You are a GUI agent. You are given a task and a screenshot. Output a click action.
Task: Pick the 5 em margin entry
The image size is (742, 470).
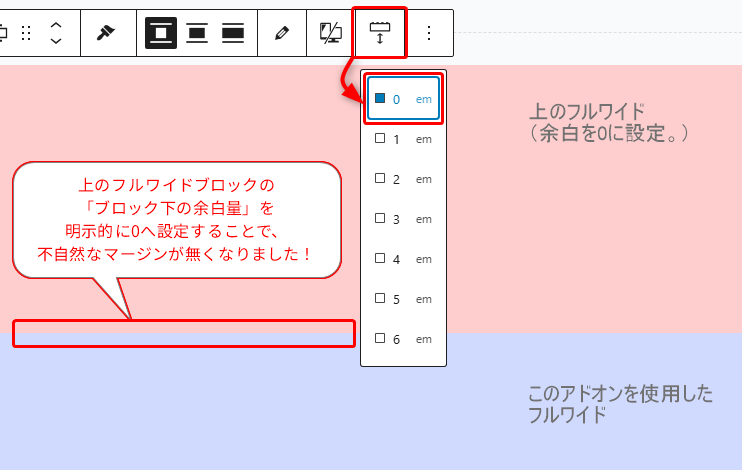coord(403,299)
